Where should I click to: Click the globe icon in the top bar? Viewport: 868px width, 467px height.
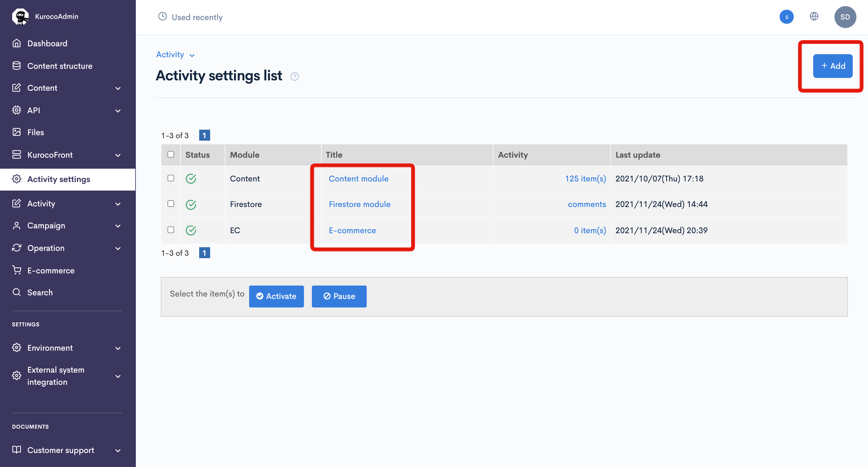(814, 16)
